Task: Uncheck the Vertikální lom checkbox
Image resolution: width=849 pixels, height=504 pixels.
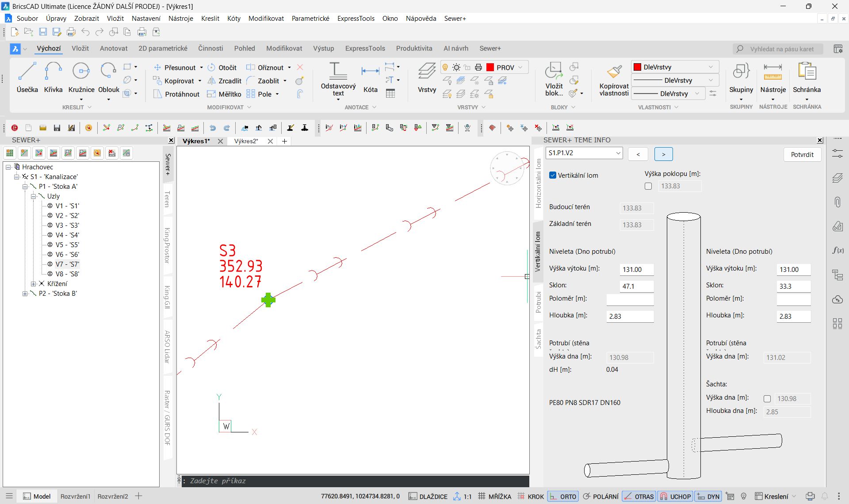Action: point(552,175)
